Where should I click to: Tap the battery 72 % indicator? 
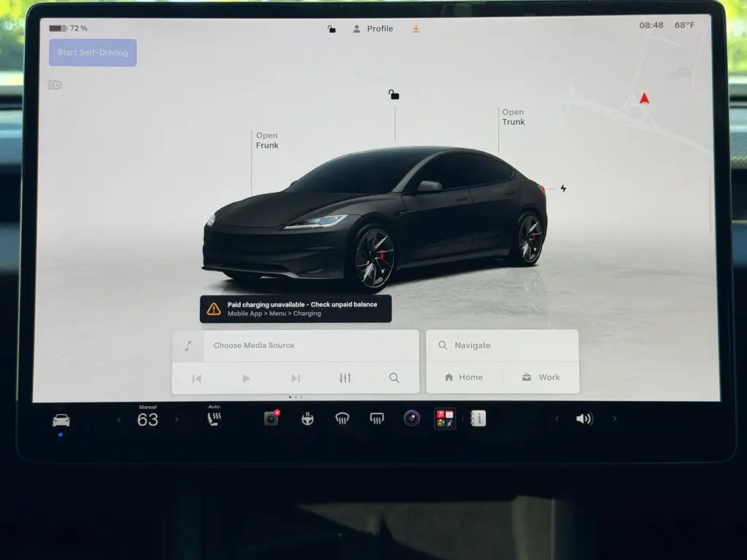69,28
